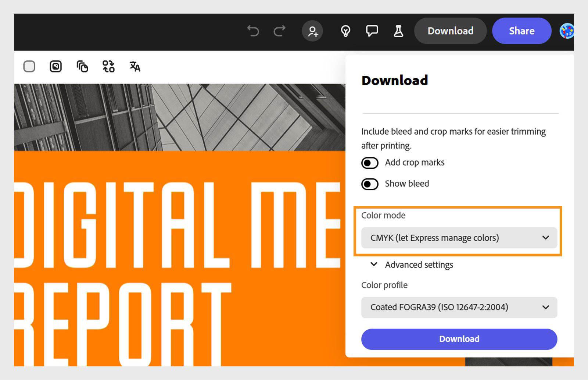Click the overlapping layers duplicate icon
The width and height of the screenshot is (588, 380).
coord(82,67)
